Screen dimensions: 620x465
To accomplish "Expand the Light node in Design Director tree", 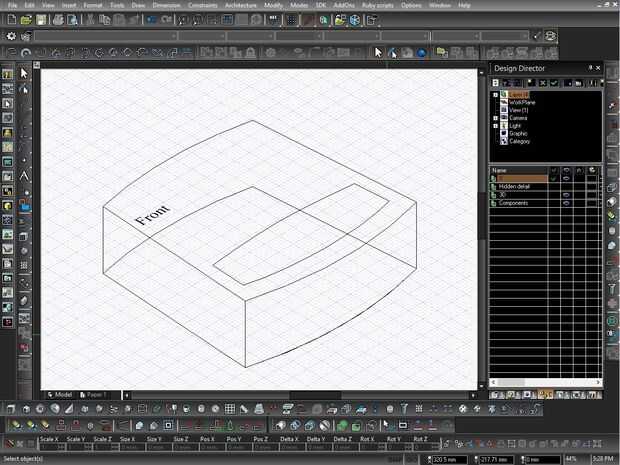I will (x=495, y=125).
